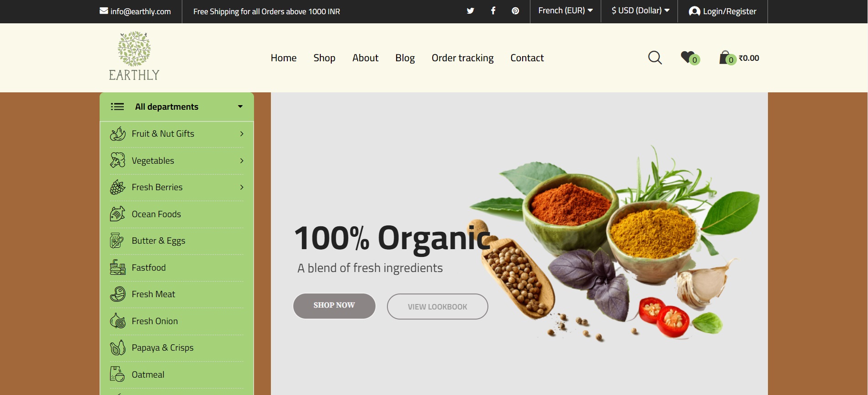Open the Twitter social icon
Screen dimensions: 868x395
470,11
